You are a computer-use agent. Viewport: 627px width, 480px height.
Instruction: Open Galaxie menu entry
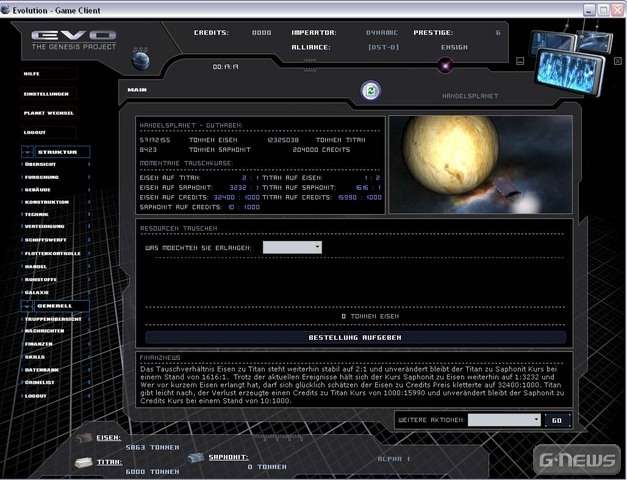[36, 292]
